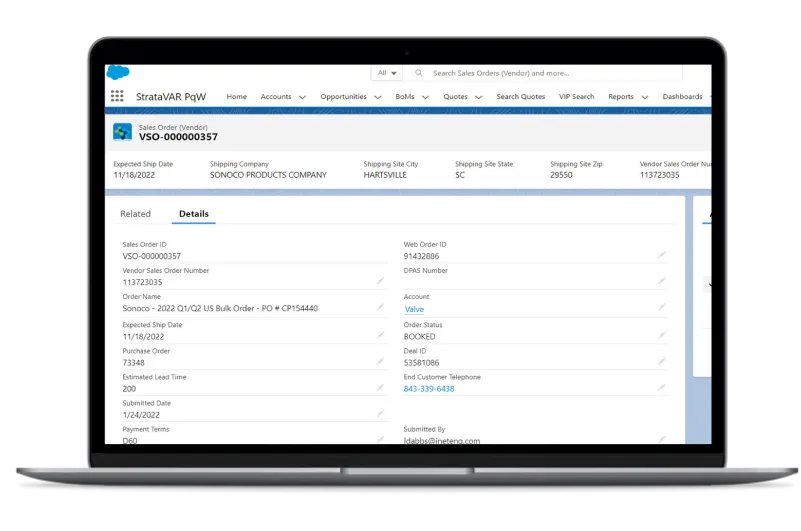The height and width of the screenshot is (531, 801).
Task: Click the Purchase Order value 73348
Action: (133, 363)
